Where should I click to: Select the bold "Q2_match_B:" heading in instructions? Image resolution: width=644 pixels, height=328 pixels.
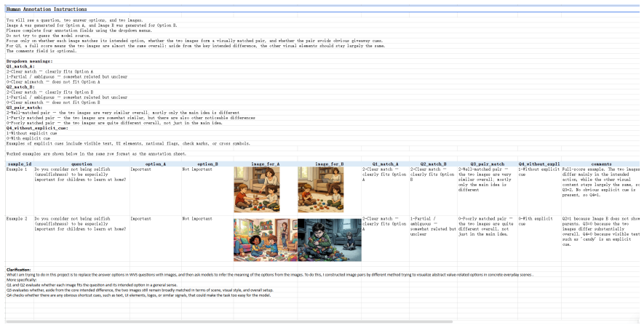pos(20,87)
